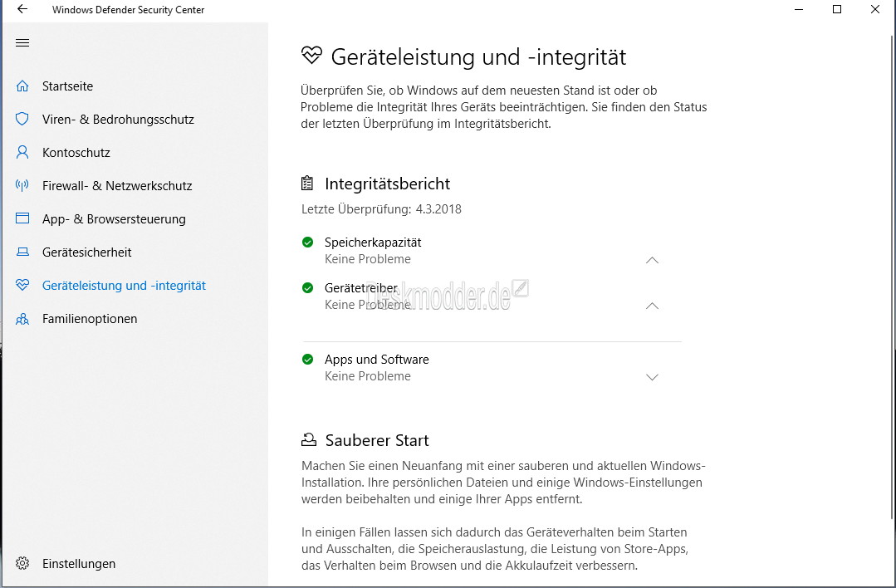This screenshot has width=896, height=588.
Task: Toggle the hamburger navigation menu
Action: tap(22, 43)
